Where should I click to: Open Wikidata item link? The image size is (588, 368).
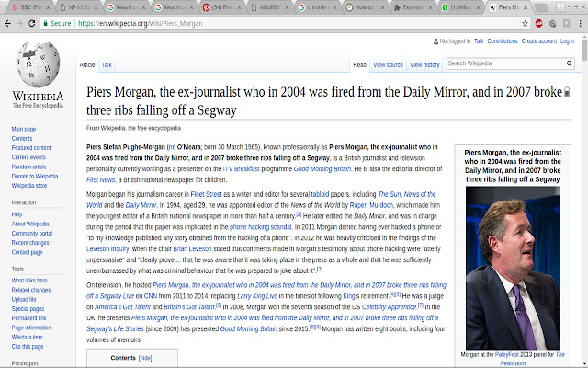point(27,337)
